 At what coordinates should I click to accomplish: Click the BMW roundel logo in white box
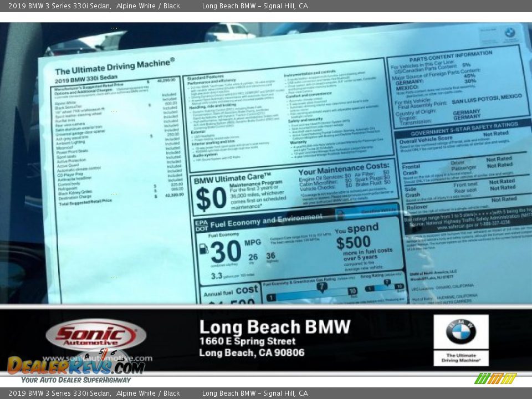[461, 331]
